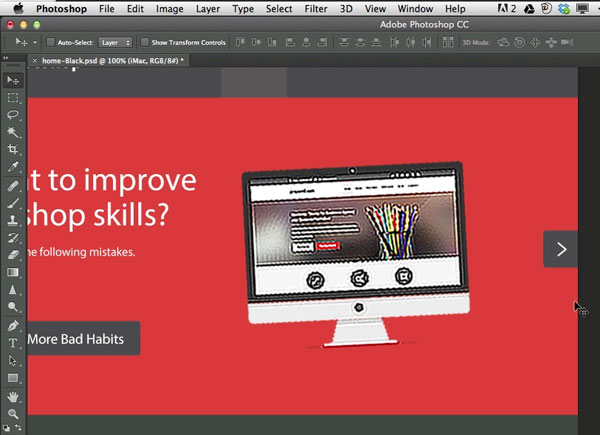Open the Layer menu
The image size is (600, 435).
208,8
